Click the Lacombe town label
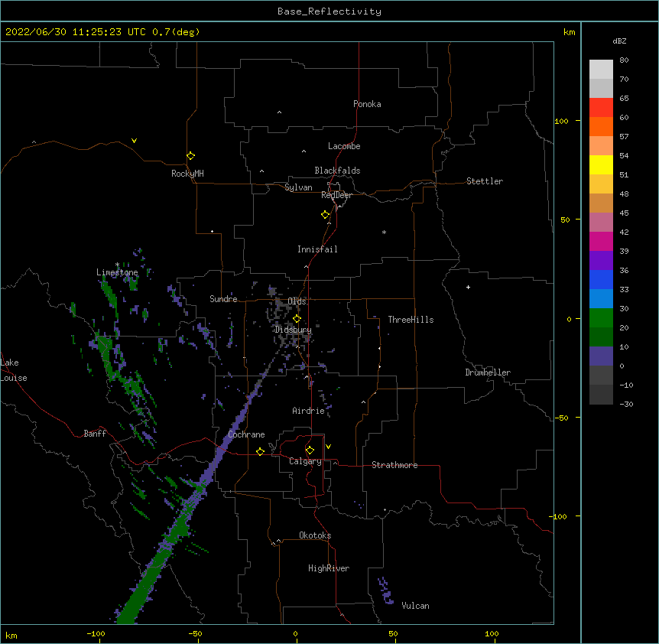This screenshot has height=644, width=659. pos(344,146)
